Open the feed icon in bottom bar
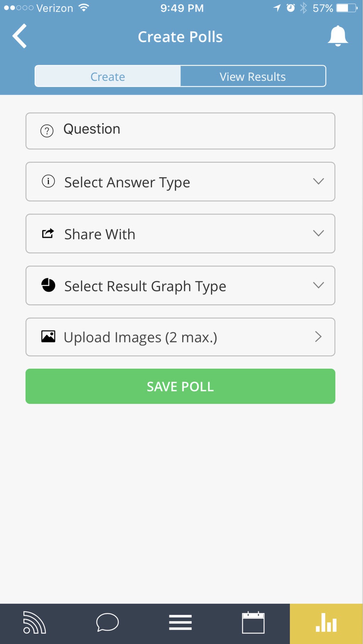This screenshot has height=644, width=363. [34, 623]
